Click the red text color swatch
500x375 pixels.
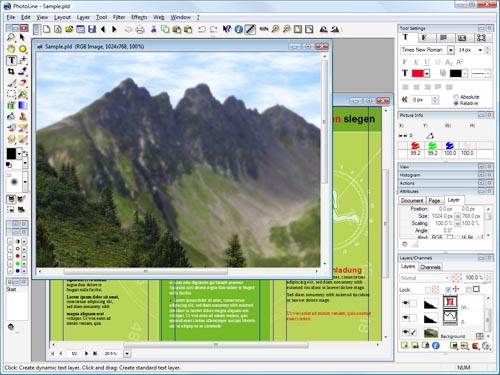[x=418, y=73]
